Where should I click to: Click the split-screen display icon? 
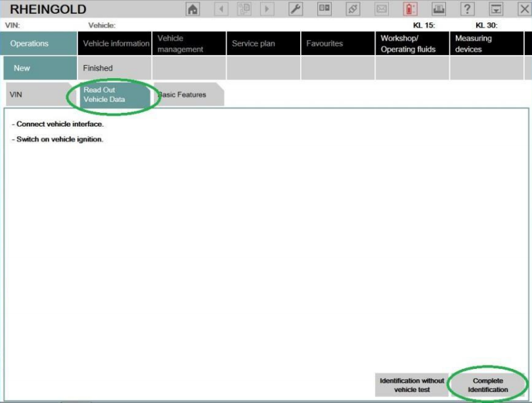[324, 9]
